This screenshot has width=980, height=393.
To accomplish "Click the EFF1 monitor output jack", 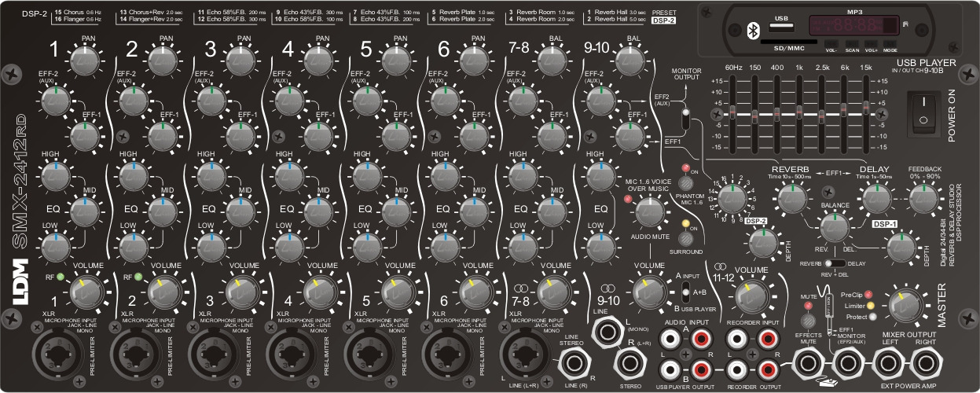I will [x=847, y=363].
